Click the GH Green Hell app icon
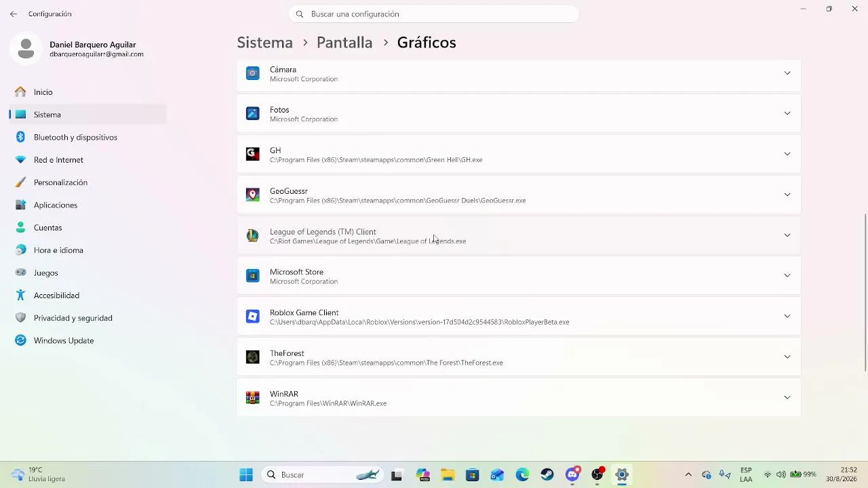The image size is (868, 488). 252,155
